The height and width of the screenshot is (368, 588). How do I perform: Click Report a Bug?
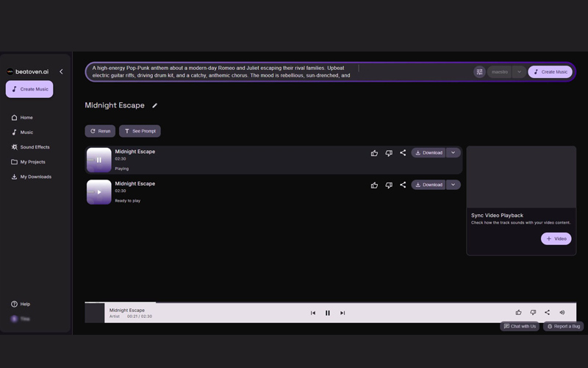point(563,326)
